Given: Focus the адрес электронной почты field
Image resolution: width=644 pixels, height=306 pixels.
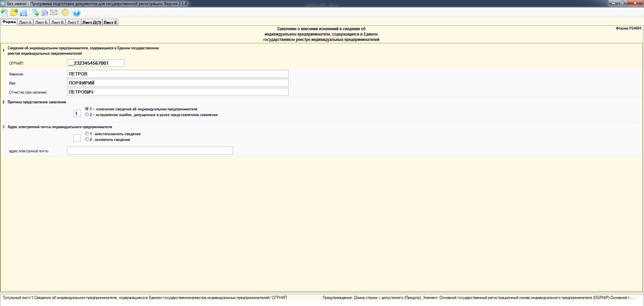Looking at the screenshot, I should click(150, 151).
